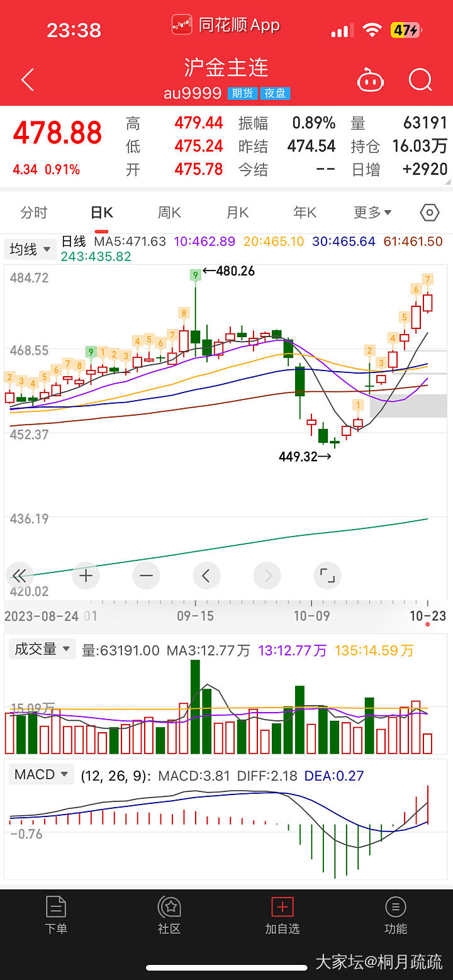The image size is (453, 980).
Task: Select the 周K chart tab
Action: [x=169, y=213]
